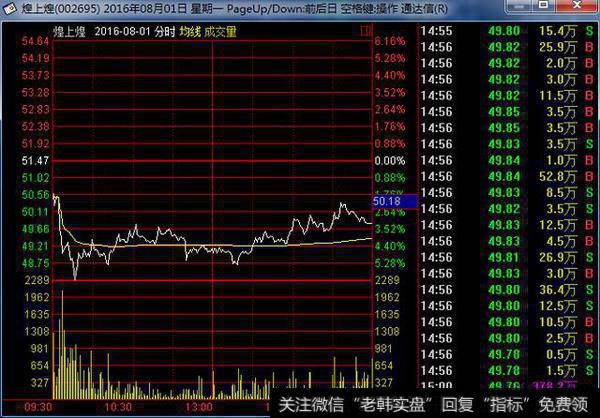600x418 pixels.
Task: Click the small red square icon above chart
Action: (366, 31)
